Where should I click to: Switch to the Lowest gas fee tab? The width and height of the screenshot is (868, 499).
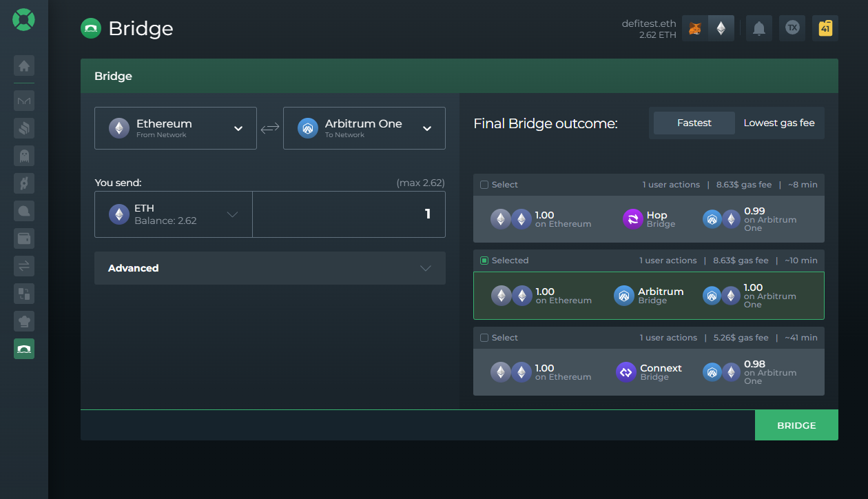pos(778,123)
